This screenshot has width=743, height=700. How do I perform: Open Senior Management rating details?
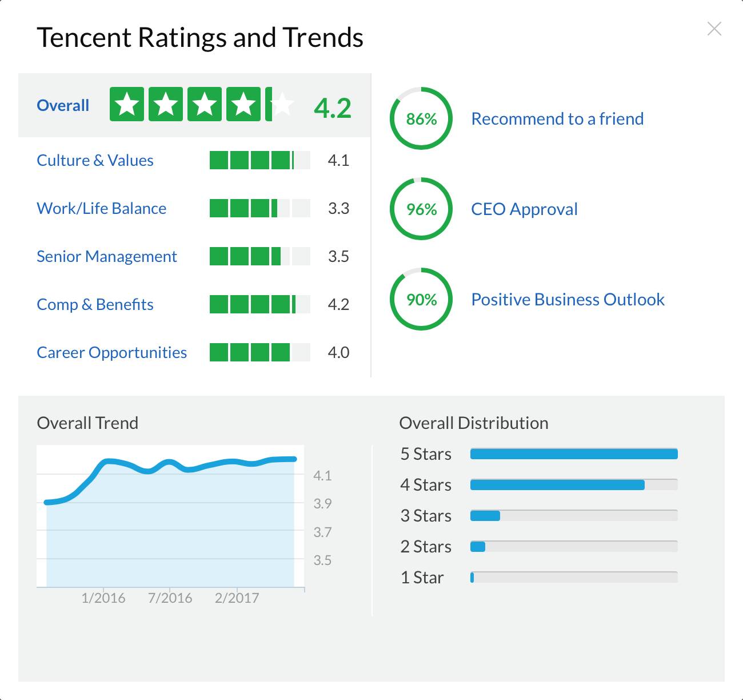(106, 256)
